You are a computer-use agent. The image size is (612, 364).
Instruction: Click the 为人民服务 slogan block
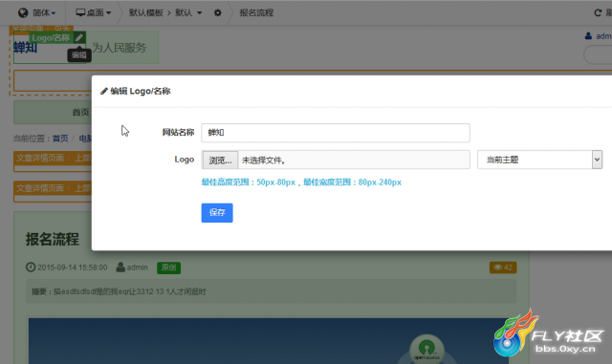click(119, 48)
